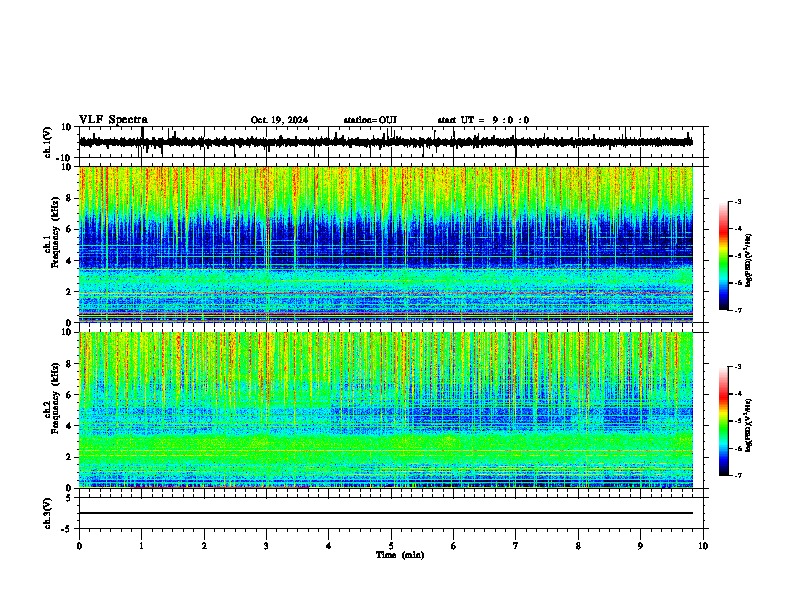The image size is (792, 612).
Task: Click the ch.1 spectrogram panel
Action: click(x=385, y=244)
